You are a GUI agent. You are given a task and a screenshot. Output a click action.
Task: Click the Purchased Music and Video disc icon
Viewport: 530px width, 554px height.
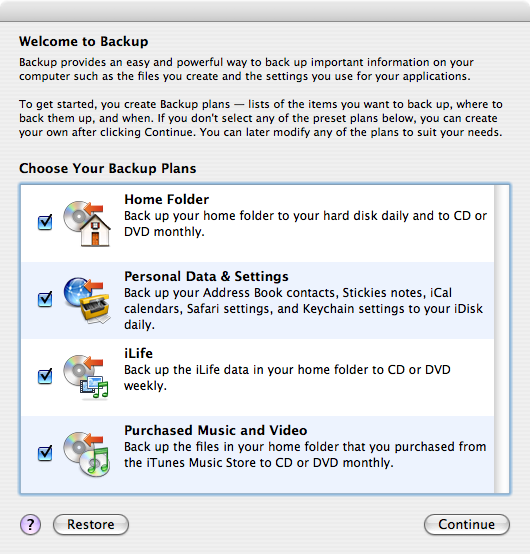(87, 454)
